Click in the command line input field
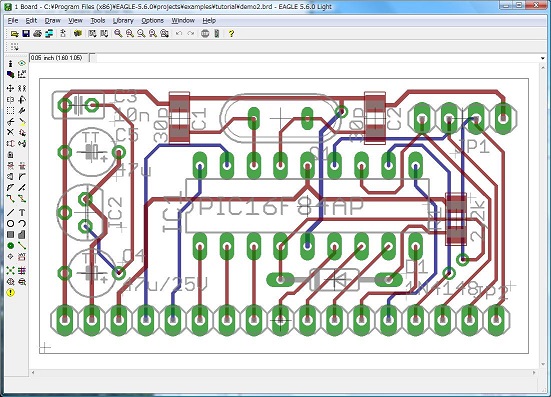 [316, 58]
